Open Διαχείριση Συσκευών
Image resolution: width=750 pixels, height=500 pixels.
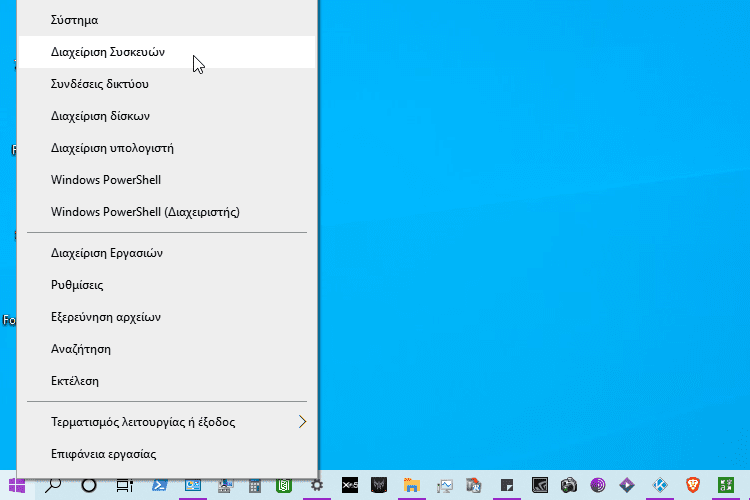(167, 52)
